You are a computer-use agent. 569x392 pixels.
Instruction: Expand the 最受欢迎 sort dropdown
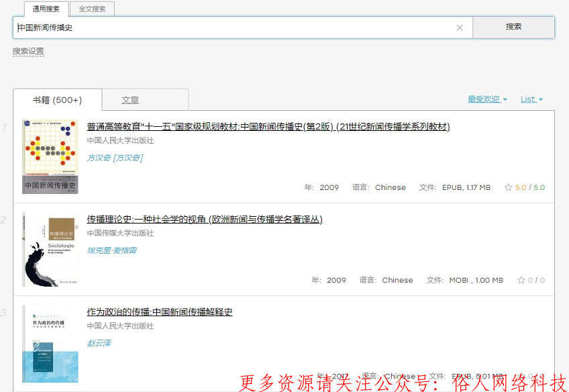(487, 99)
